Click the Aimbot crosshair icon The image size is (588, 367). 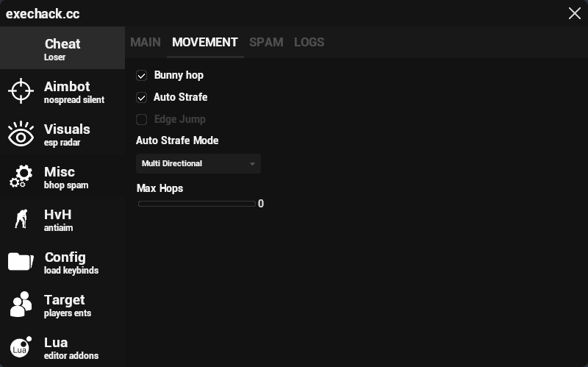coord(21,91)
